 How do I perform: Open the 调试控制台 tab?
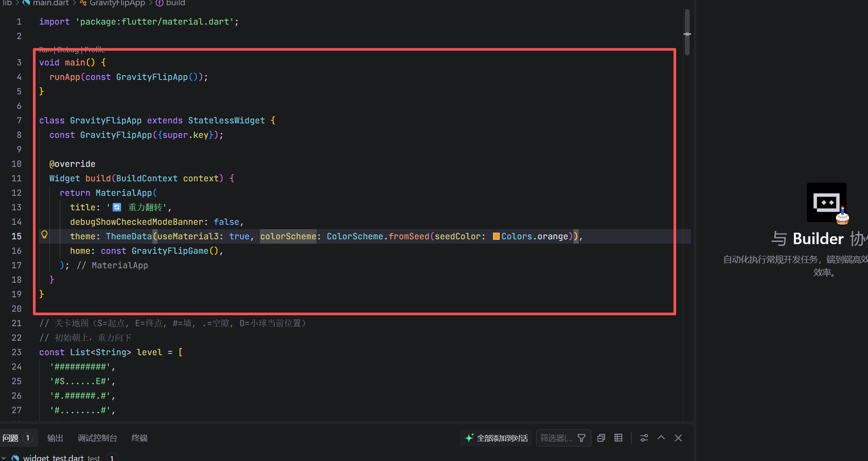point(97,438)
